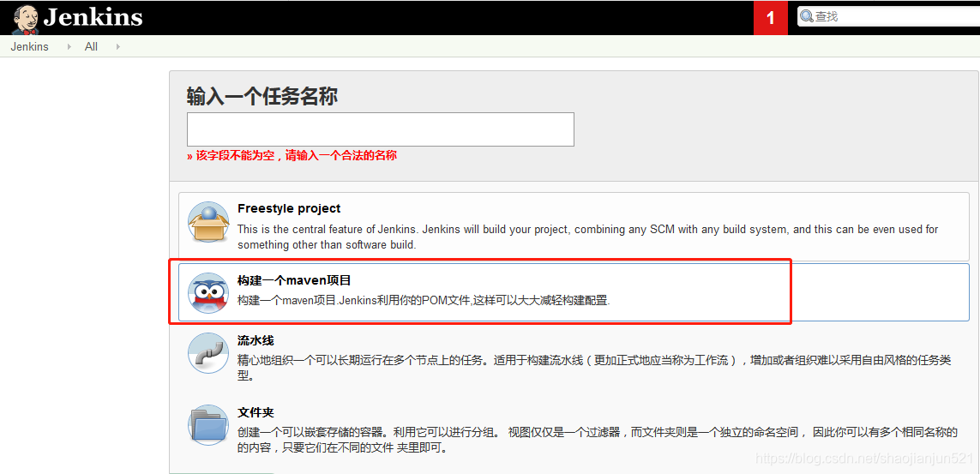Open the red notification badge showing 1
The image size is (980, 474).
pos(770,18)
